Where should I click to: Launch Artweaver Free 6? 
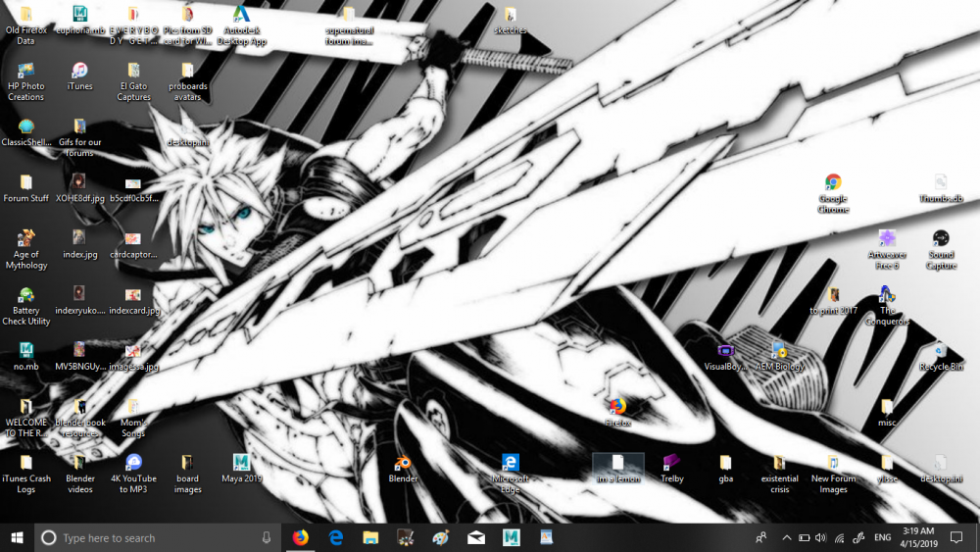click(887, 249)
